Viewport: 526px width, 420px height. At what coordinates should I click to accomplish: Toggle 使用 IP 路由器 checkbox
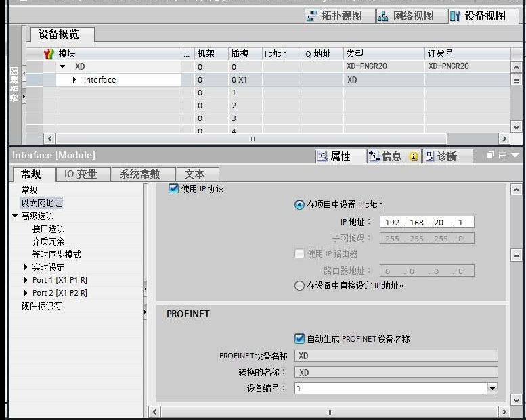point(299,254)
